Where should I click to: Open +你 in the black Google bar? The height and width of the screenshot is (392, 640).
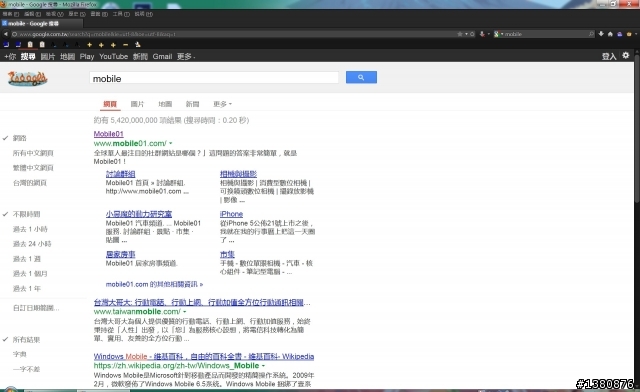[x=10, y=56]
